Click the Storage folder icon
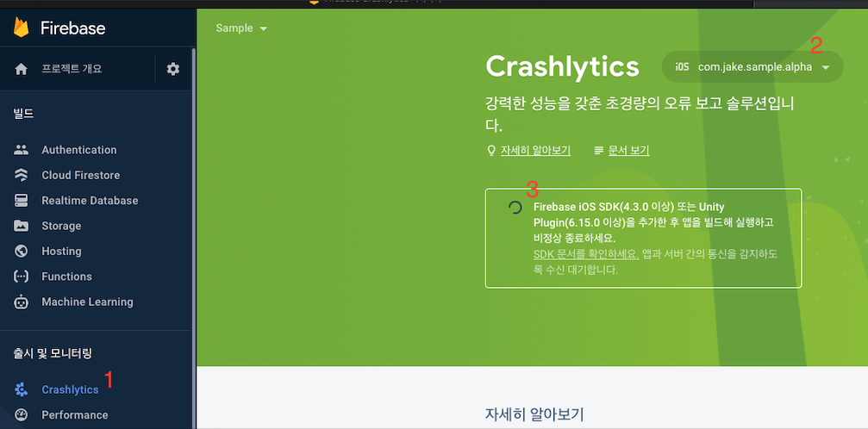This screenshot has width=868, height=429. 21,226
